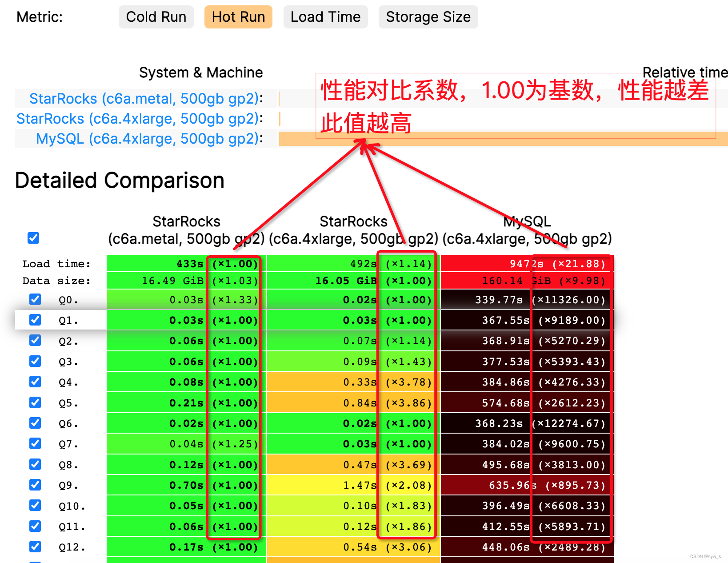Click MySQL Q1 367.55s cell
This screenshot has width=728, height=563.
(x=527, y=320)
